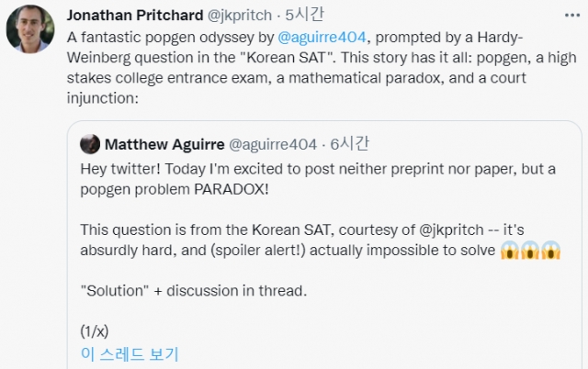Open the three-dot more options menu
This screenshot has height=369, width=588.
571,16
